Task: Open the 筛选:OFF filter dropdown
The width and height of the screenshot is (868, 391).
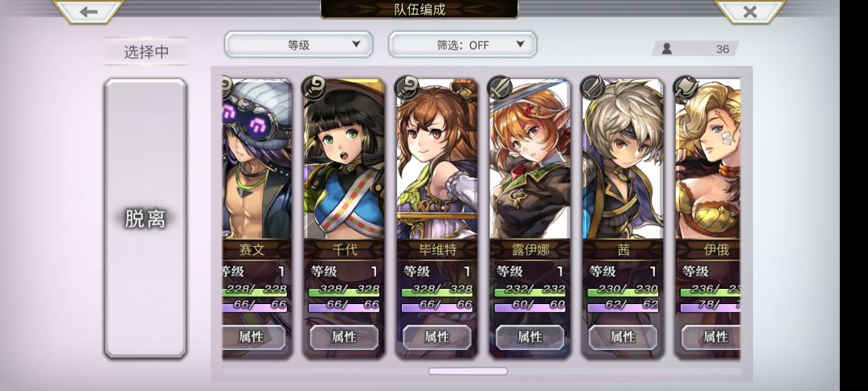Action: coord(462,45)
